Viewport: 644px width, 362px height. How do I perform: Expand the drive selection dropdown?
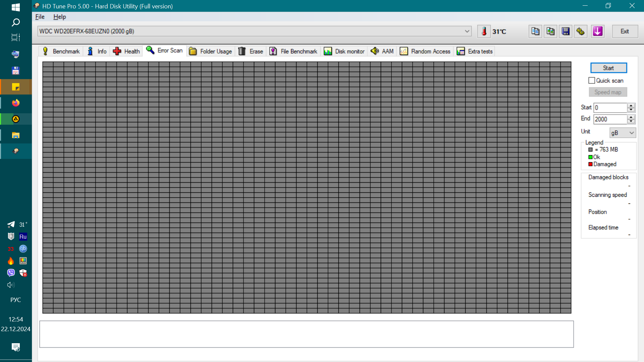(467, 31)
